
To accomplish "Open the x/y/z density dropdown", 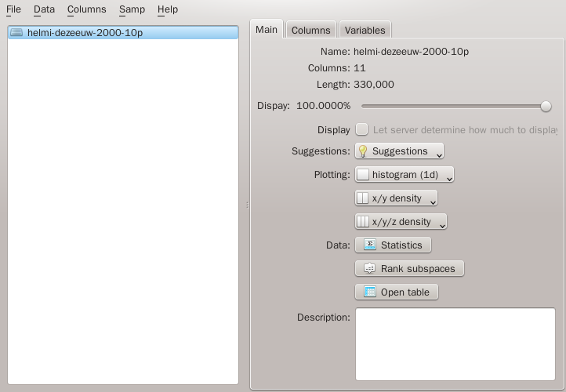I will 401,222.
